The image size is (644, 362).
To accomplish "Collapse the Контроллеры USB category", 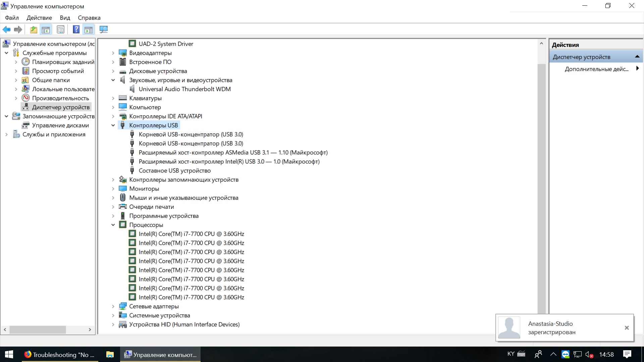I will point(113,125).
